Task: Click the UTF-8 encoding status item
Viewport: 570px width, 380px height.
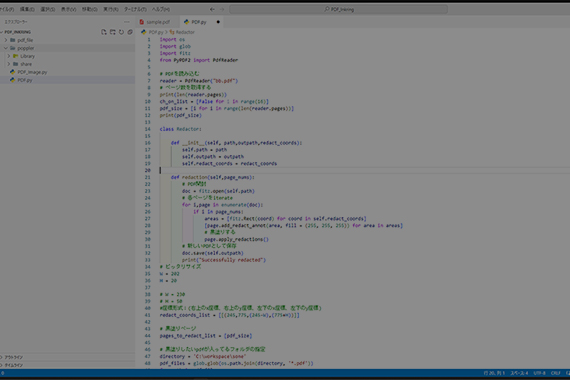Action: tap(539, 373)
